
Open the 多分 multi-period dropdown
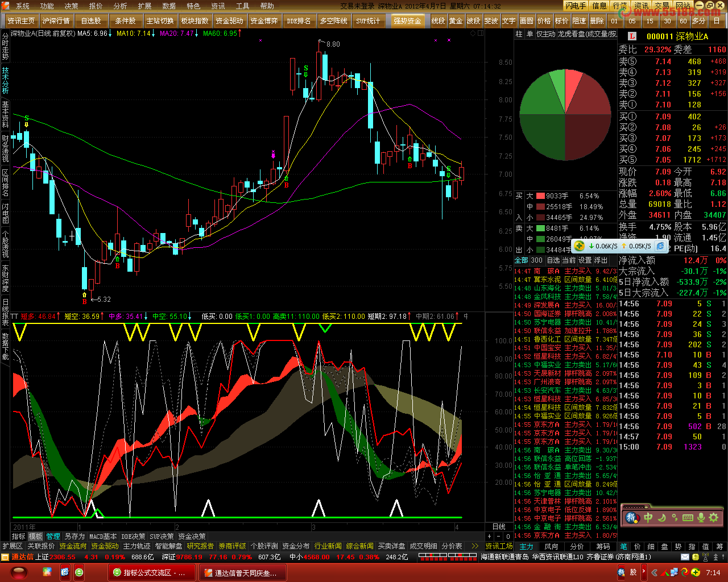(699, 21)
